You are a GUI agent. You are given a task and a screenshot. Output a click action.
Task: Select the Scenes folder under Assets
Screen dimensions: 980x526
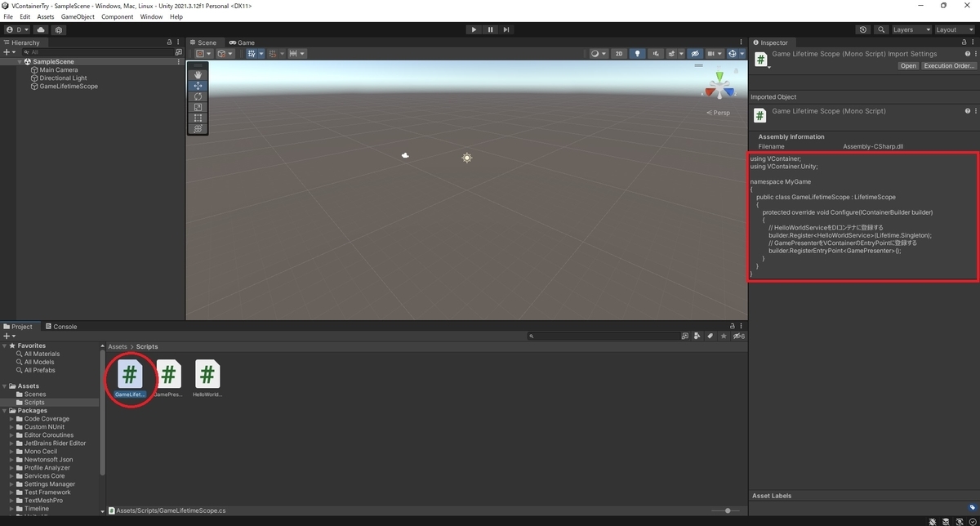tap(35, 394)
